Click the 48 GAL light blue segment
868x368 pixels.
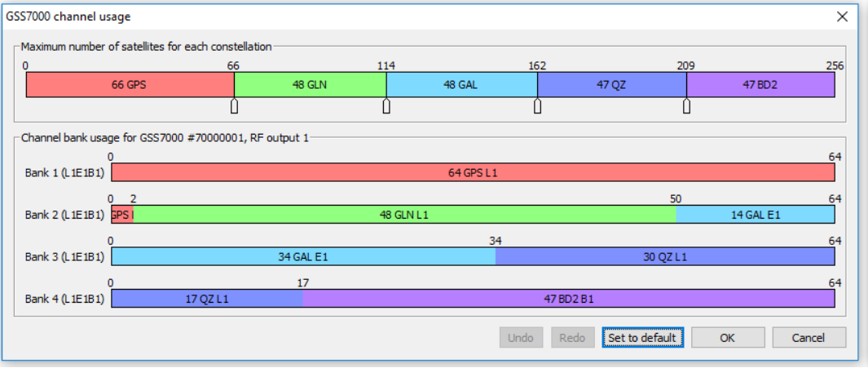tap(461, 86)
